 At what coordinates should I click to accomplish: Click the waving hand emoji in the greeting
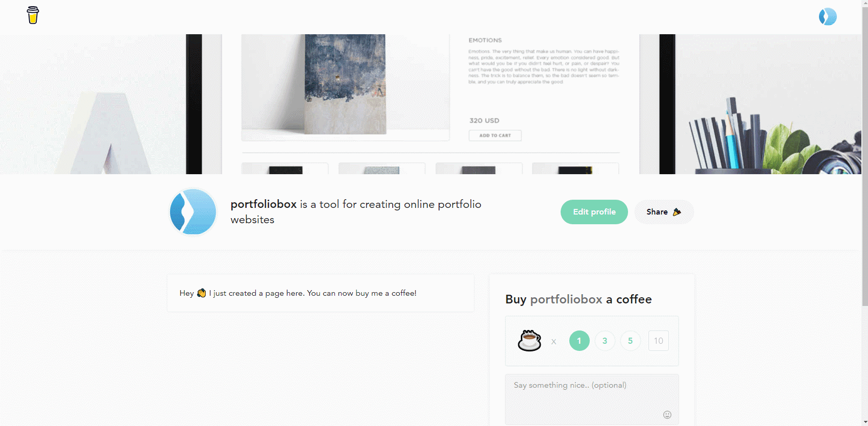pyautogui.click(x=201, y=293)
